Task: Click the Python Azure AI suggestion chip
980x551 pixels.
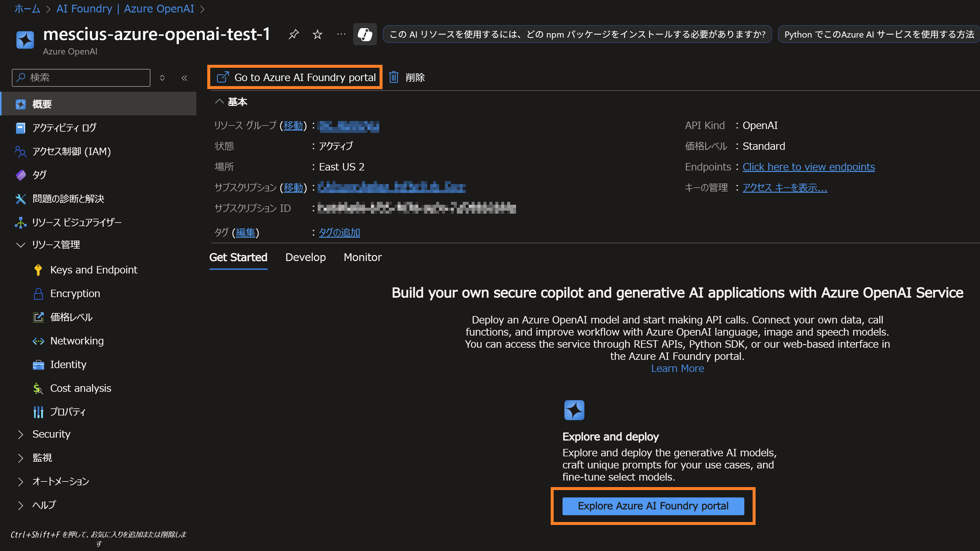Action: (x=879, y=34)
